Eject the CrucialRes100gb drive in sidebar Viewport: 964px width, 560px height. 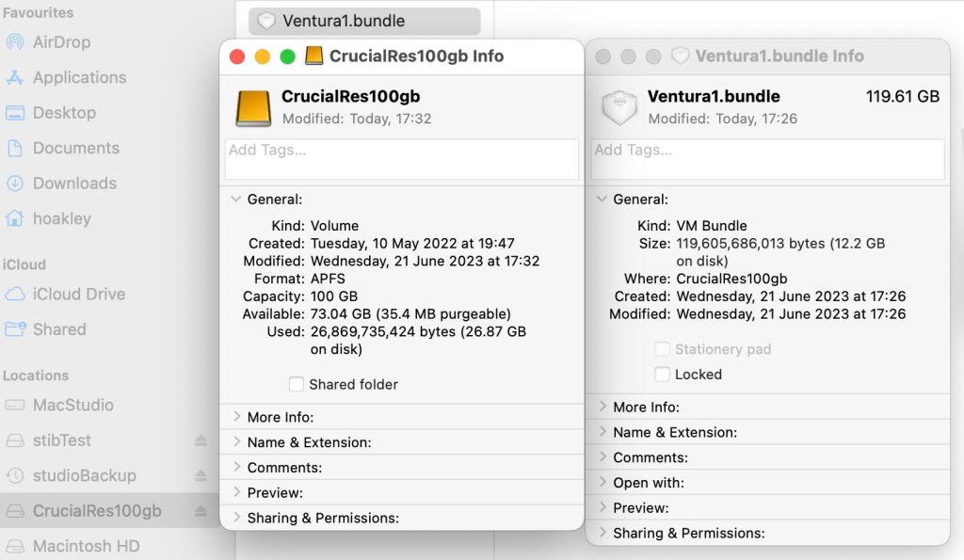(201, 511)
